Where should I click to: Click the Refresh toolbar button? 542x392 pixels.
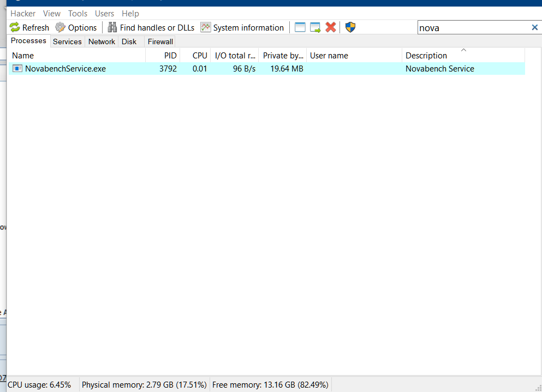point(29,27)
